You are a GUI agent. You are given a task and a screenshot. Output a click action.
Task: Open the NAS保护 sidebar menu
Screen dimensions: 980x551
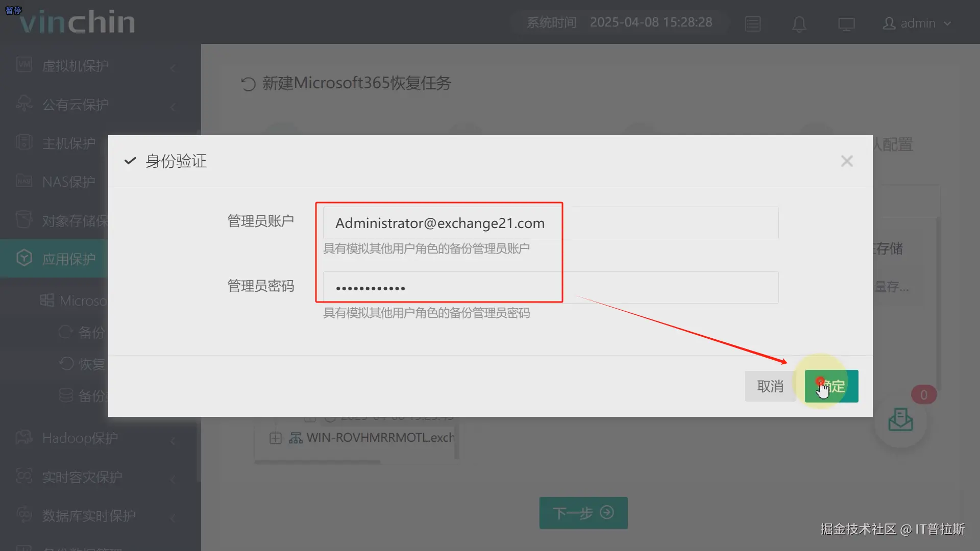pos(68,182)
